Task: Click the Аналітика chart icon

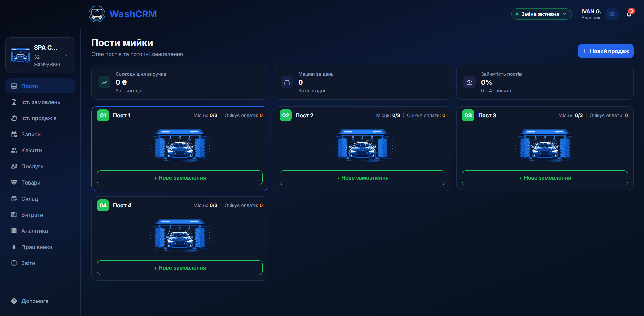Action: pos(14,231)
